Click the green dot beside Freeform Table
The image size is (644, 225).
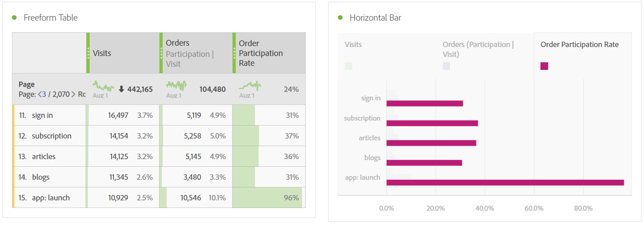(x=14, y=17)
